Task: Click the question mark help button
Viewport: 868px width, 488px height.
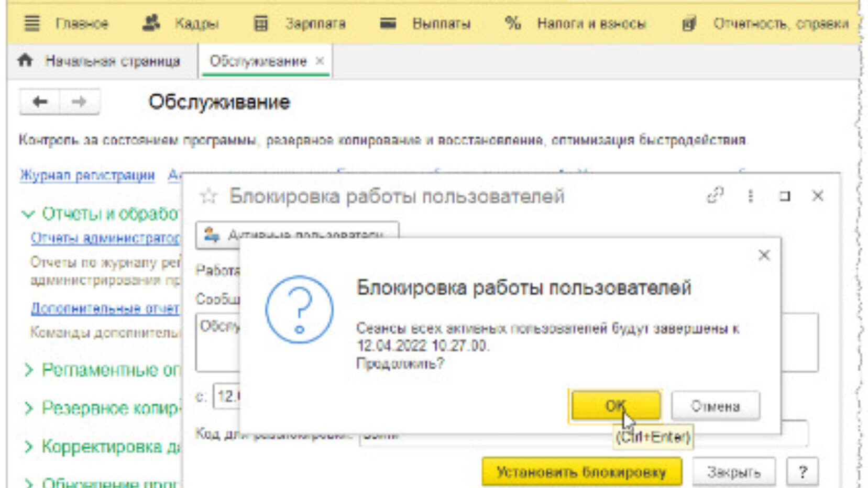Action: [x=802, y=472]
